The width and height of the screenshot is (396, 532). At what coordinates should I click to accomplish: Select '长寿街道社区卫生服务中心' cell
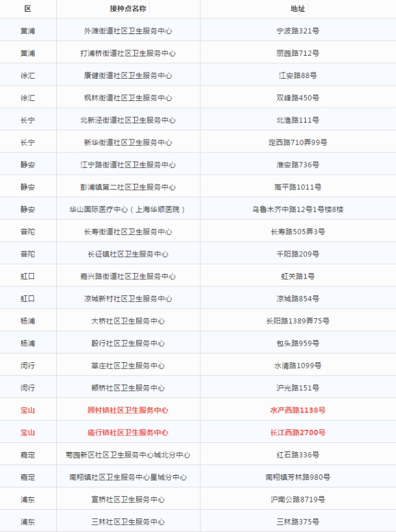point(128,232)
